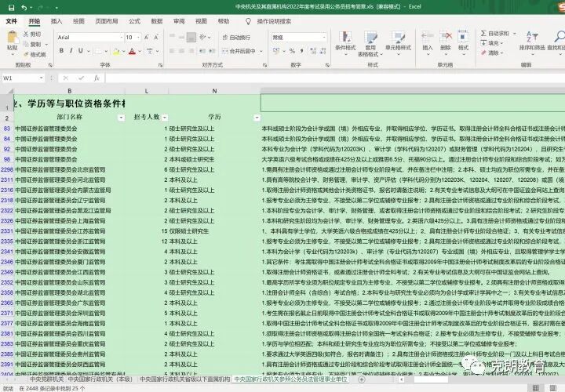Toggle middle vertical alignment button
Image resolution: width=565 pixels, height=392 pixels.
tap(181, 37)
